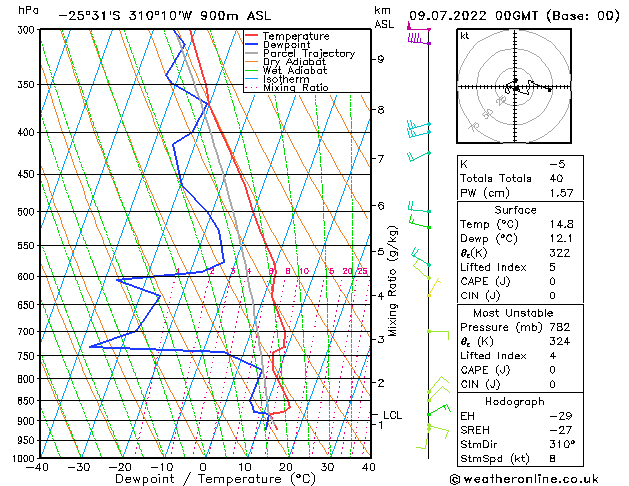This screenshot has height=486, width=629.
Task: Click the surface Dewp value "12.1"
Action: [x=561, y=239]
